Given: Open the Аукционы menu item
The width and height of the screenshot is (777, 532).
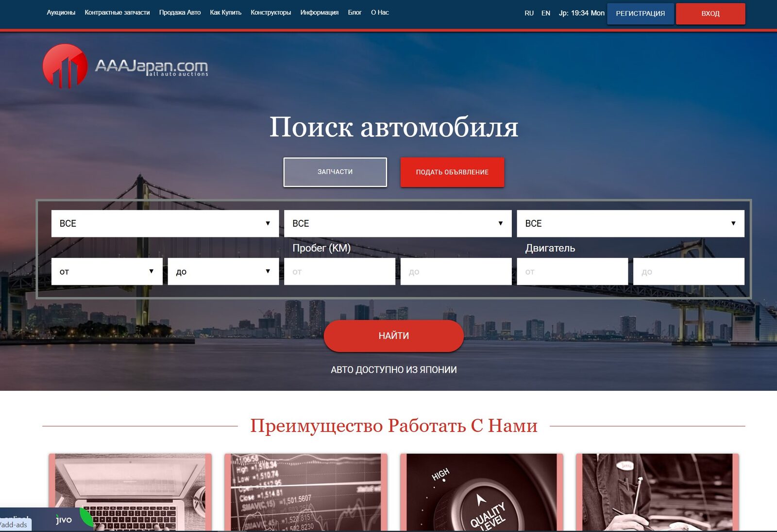Looking at the screenshot, I should pos(61,13).
